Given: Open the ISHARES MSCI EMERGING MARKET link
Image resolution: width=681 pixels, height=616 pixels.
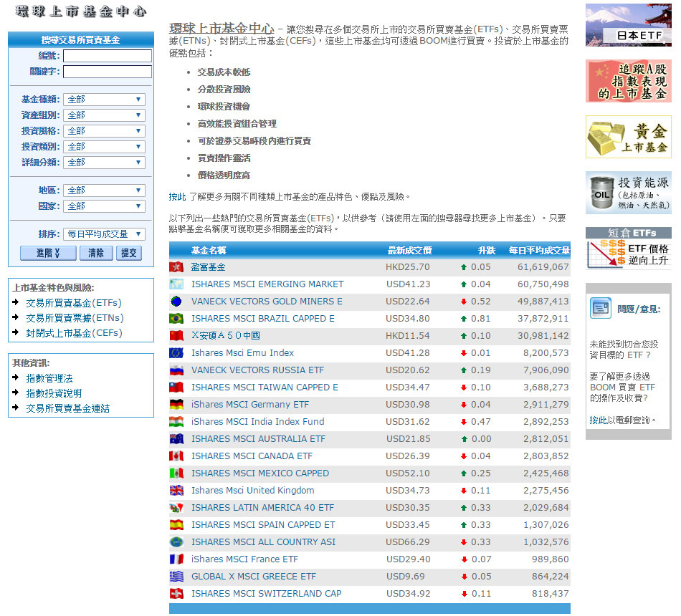Looking at the screenshot, I should pyautogui.click(x=267, y=284).
